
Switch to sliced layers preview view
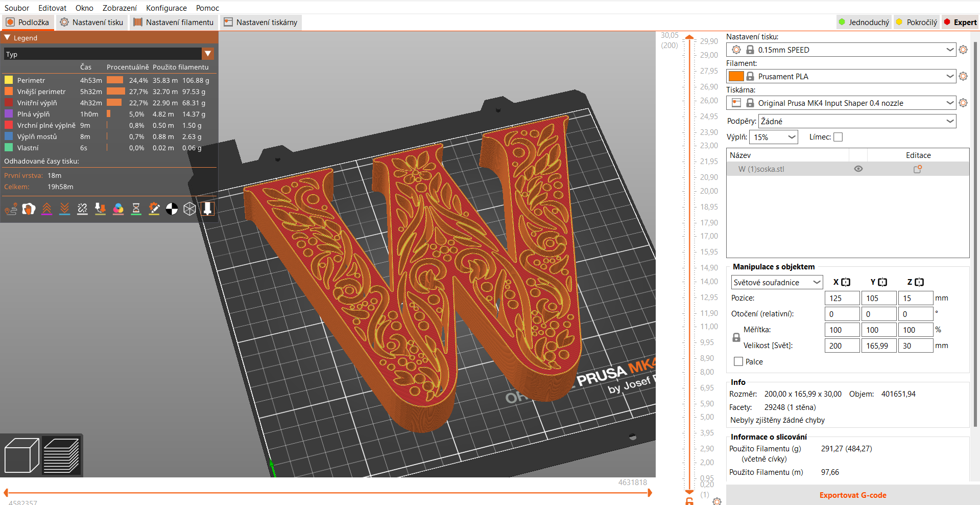61,455
